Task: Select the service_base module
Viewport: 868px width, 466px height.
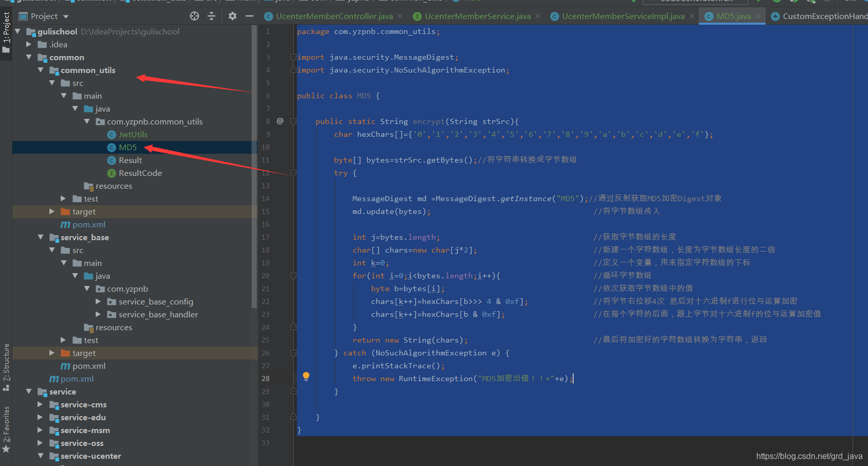Action: coord(84,237)
